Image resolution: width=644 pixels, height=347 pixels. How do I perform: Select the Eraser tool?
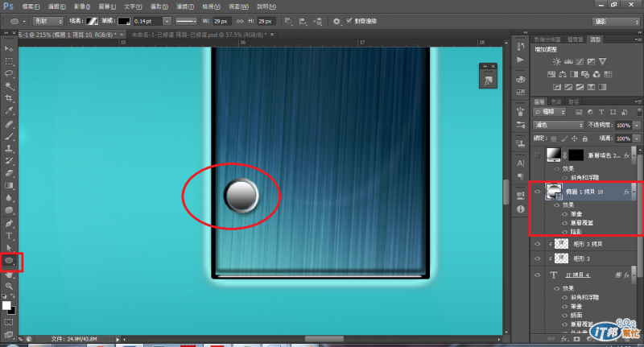(x=9, y=173)
